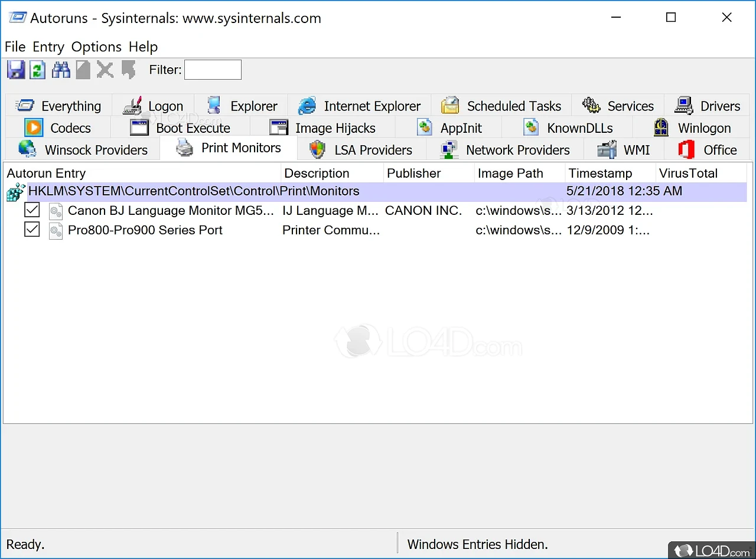Sort by the Publisher column header
The image size is (756, 559).
(x=429, y=173)
